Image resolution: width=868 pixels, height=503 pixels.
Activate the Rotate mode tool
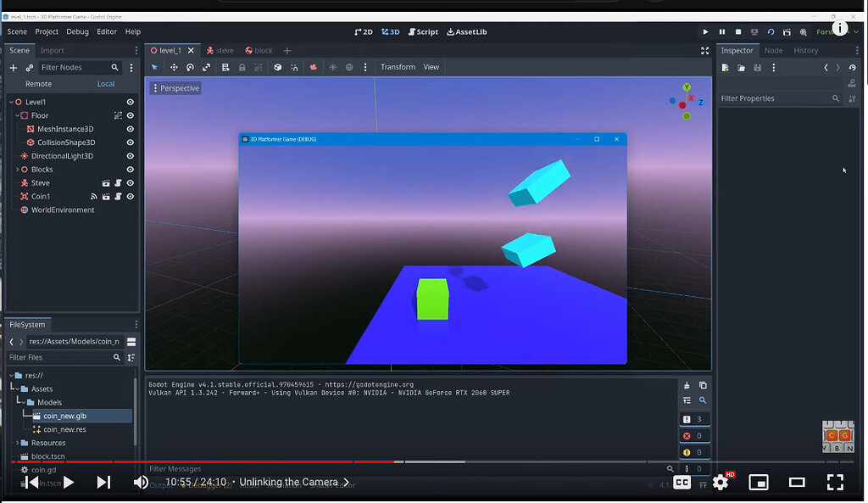[189, 67]
